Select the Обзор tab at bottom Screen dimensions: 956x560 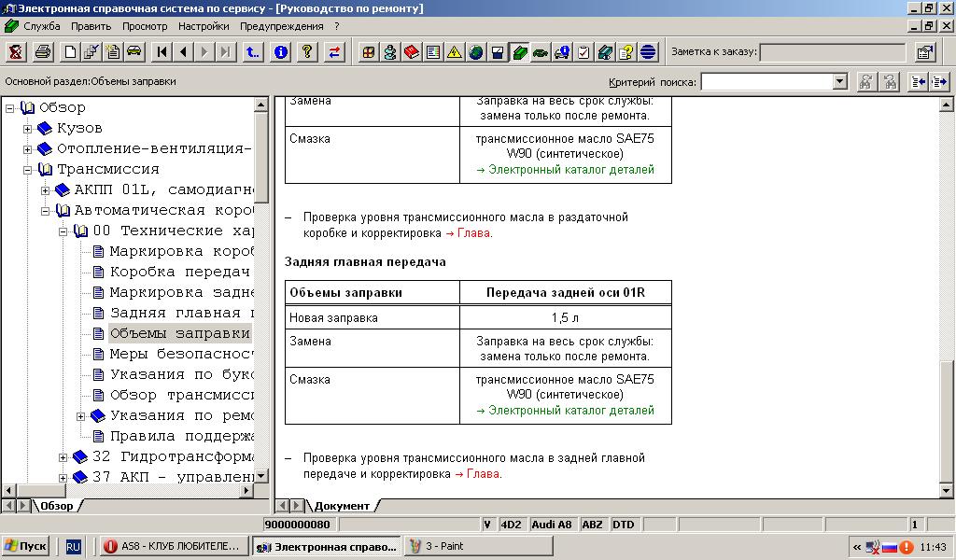click(x=56, y=506)
